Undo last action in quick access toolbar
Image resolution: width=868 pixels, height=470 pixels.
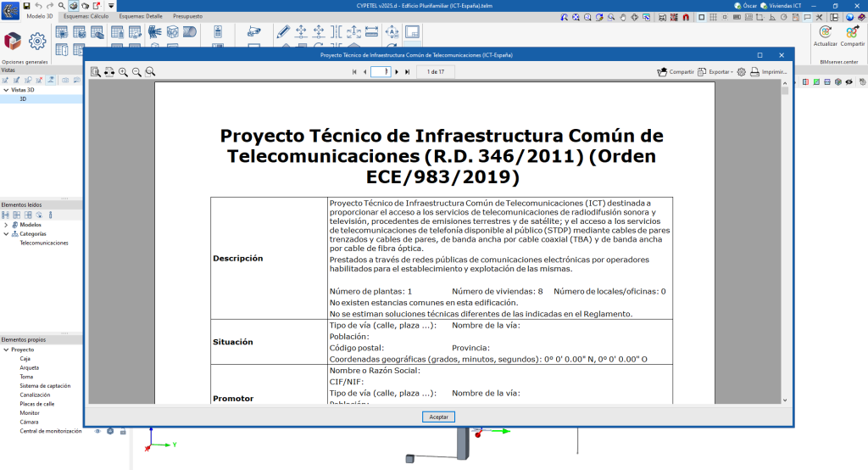(38, 6)
